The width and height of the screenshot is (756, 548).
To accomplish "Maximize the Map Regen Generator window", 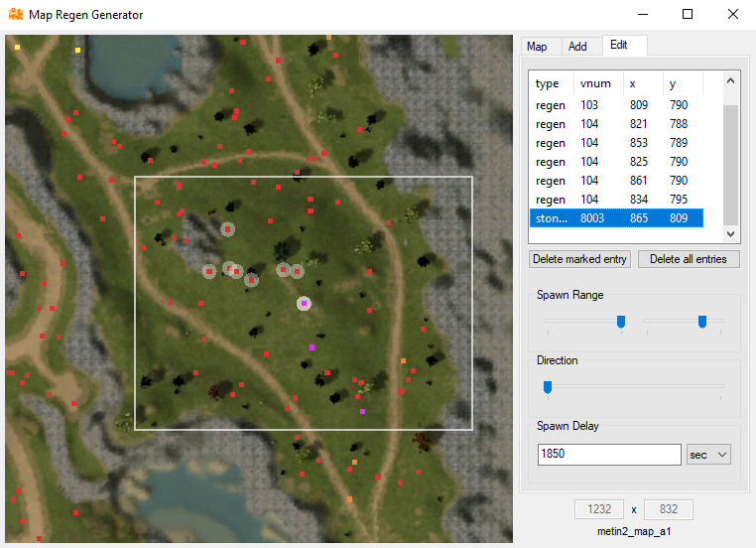I will click(688, 15).
